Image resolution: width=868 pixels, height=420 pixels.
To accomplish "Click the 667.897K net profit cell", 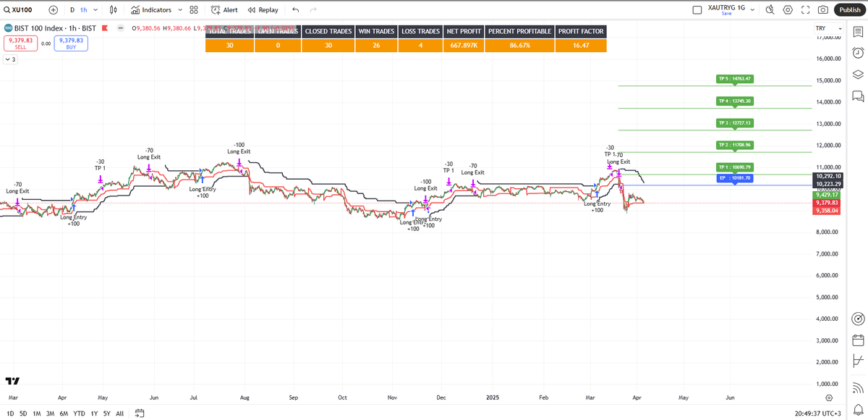I will pyautogui.click(x=463, y=45).
